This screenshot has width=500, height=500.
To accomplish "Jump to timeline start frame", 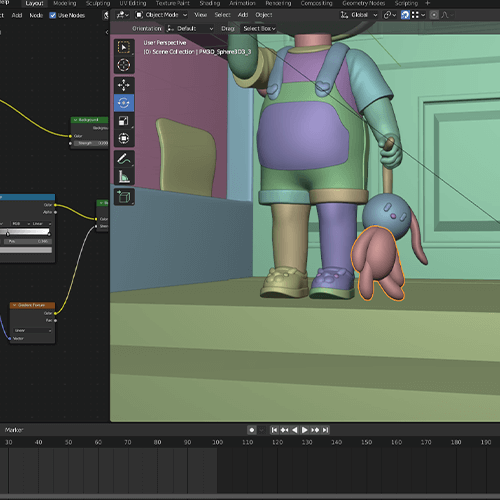I will tap(274, 430).
